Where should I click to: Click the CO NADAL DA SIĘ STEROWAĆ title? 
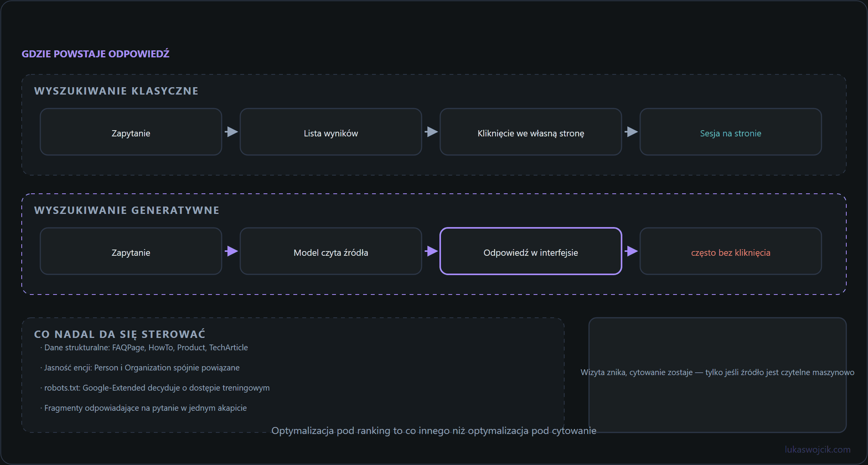click(x=120, y=334)
